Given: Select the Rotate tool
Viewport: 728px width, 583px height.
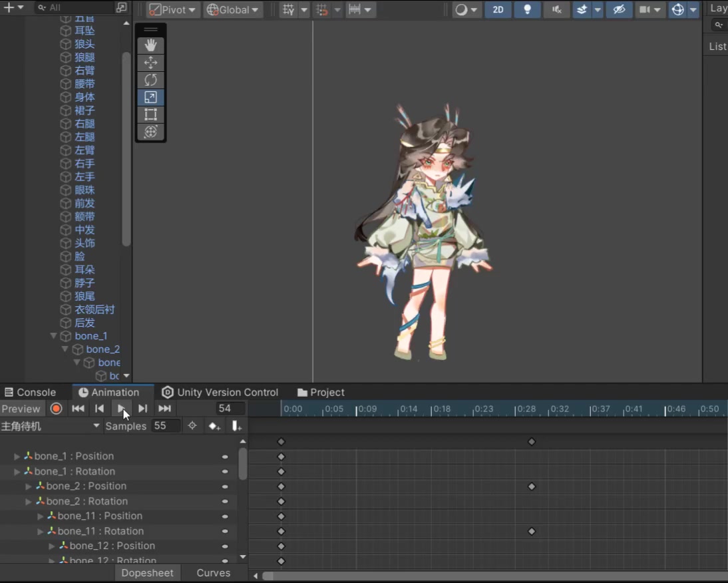Looking at the screenshot, I should point(150,80).
